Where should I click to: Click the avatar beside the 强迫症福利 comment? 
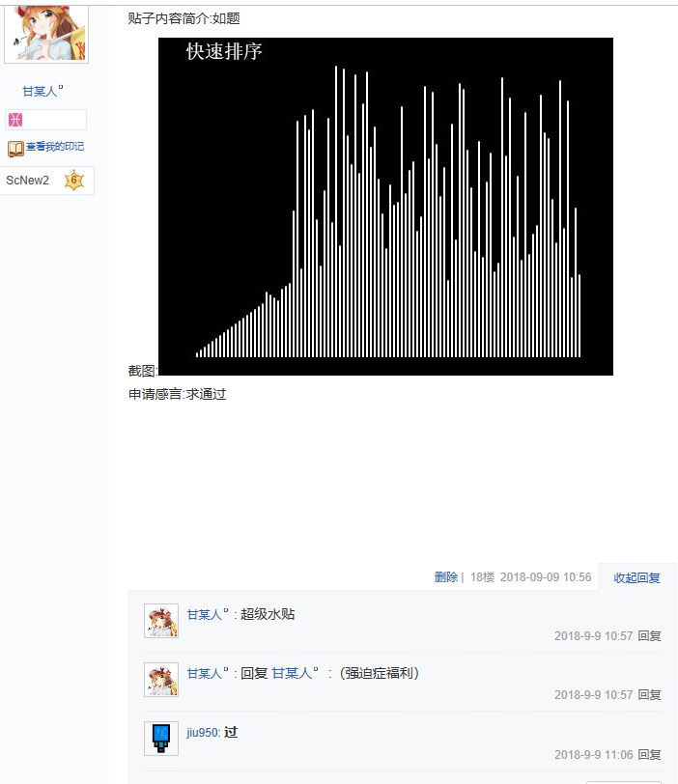[161, 680]
